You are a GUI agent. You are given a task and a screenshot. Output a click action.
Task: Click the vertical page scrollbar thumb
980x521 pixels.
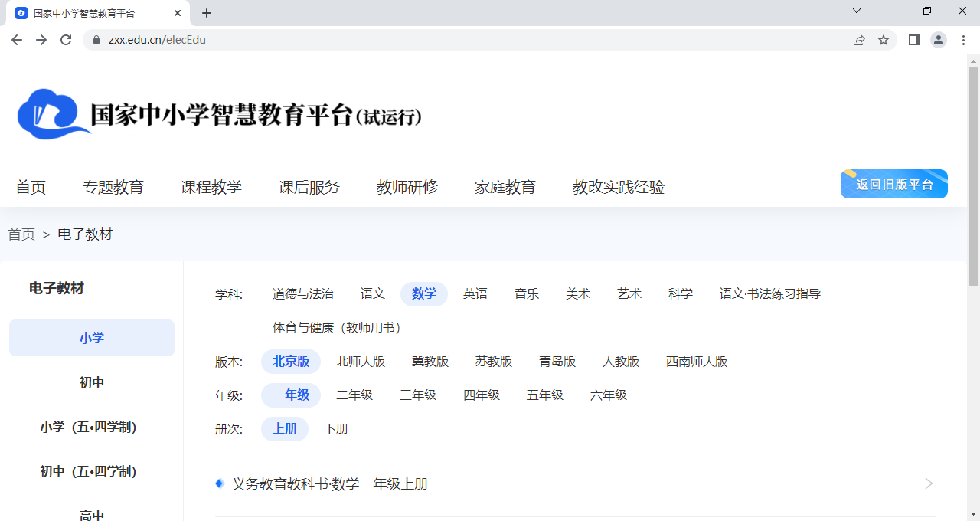tap(973, 175)
